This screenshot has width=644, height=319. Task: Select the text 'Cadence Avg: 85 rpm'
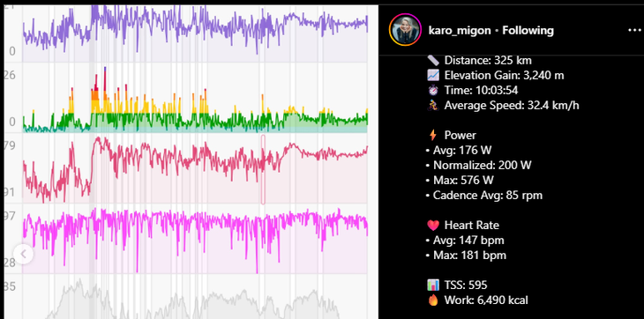(488, 195)
